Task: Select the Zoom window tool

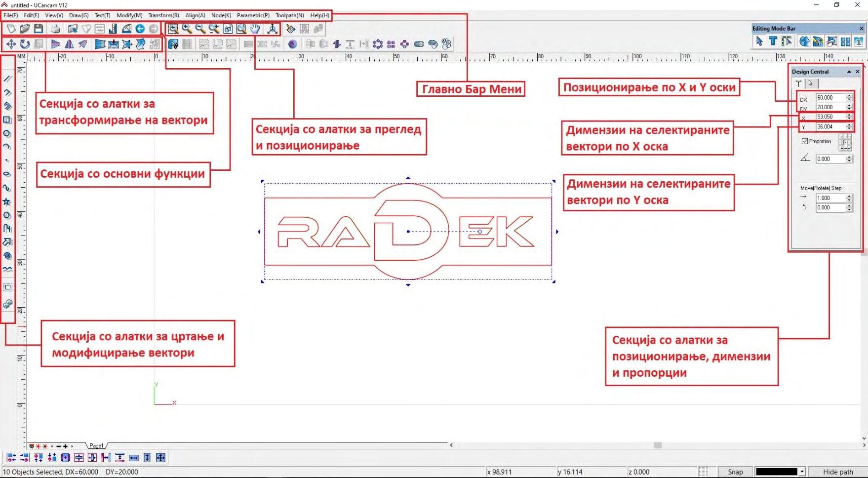Action: point(173,29)
